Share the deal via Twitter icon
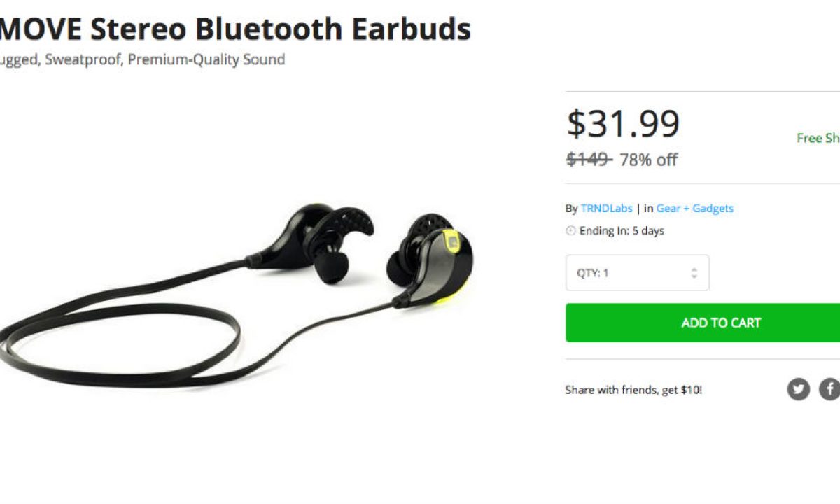 pyautogui.click(x=798, y=388)
